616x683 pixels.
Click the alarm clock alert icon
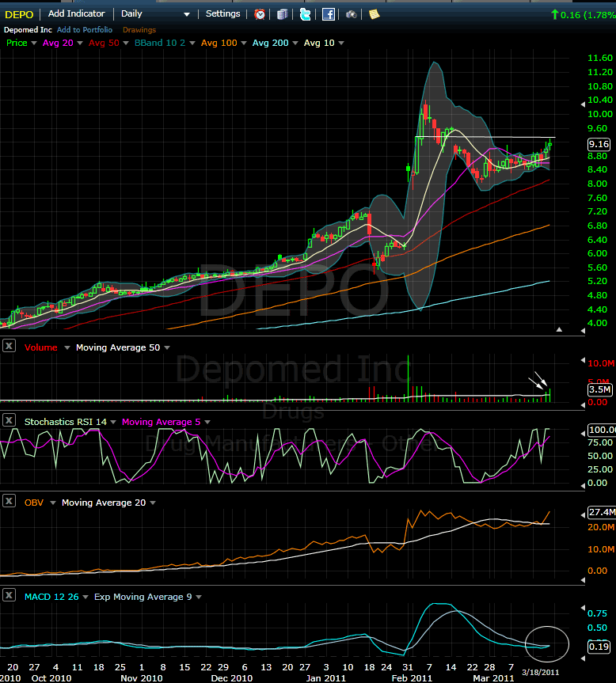[260, 14]
